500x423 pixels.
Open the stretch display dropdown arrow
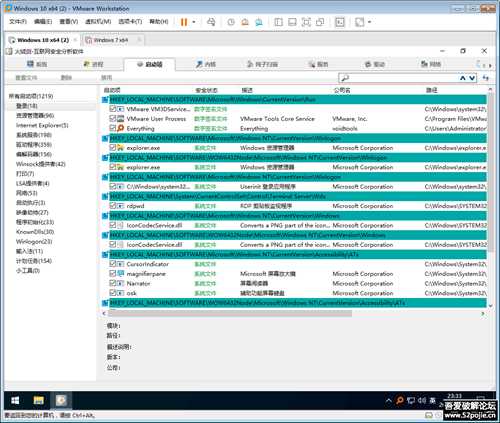369,22
